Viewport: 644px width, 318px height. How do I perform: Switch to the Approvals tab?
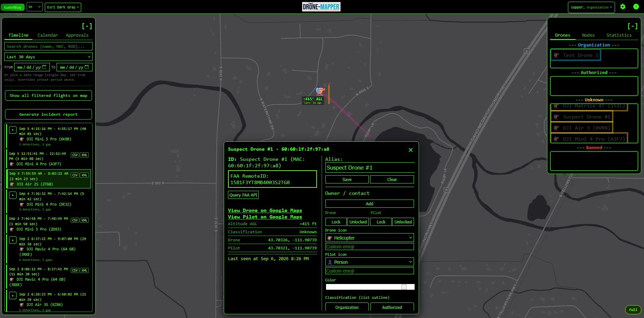pyautogui.click(x=77, y=35)
